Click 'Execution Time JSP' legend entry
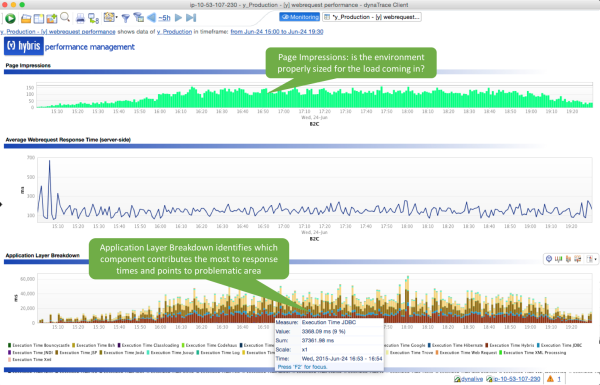 pyautogui.click(x=76, y=352)
